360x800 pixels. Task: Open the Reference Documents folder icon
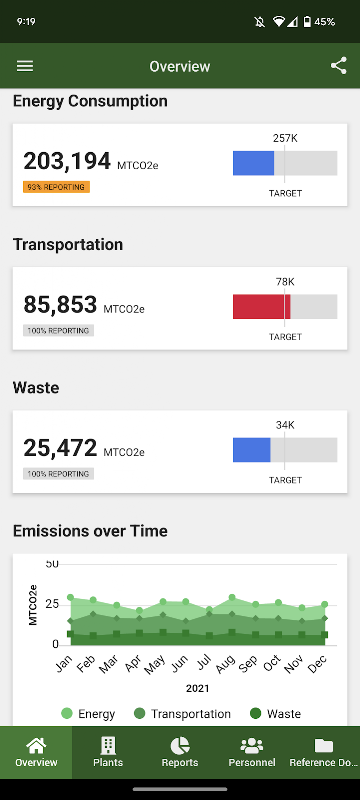click(324, 746)
